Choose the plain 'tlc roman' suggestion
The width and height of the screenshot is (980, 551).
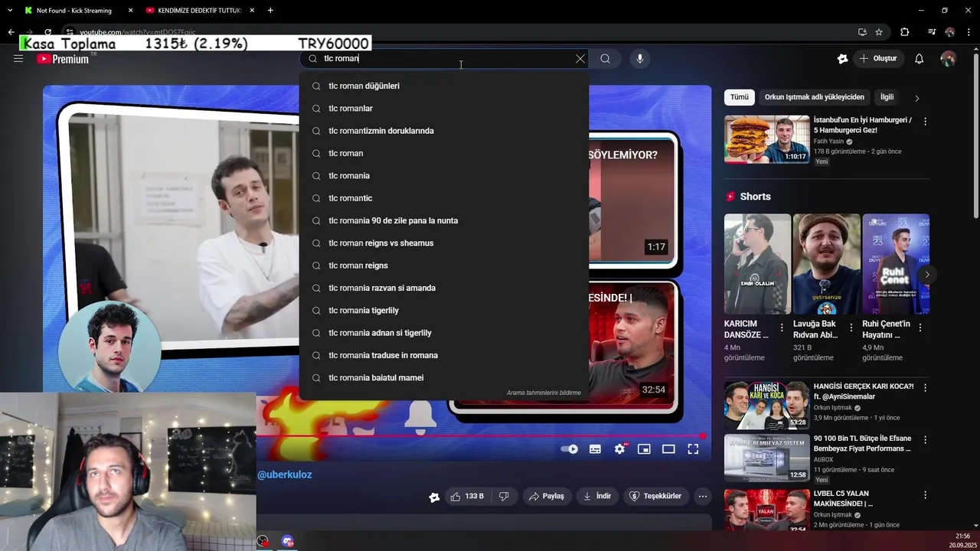pos(444,153)
